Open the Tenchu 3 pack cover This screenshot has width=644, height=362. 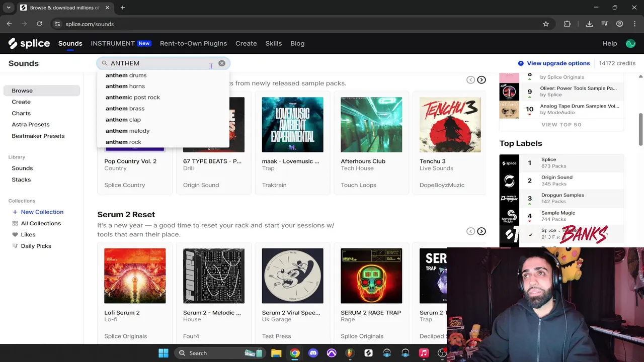(450, 125)
